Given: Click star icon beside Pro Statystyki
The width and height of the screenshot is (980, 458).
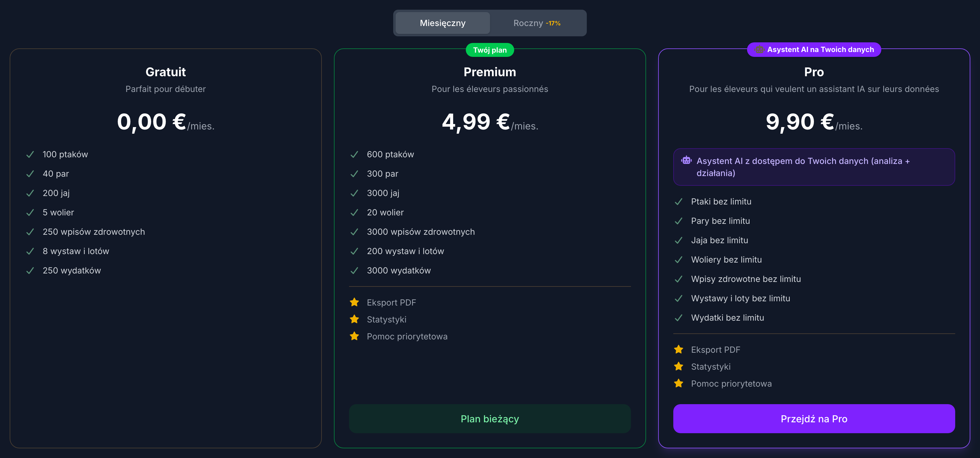Looking at the screenshot, I should click(678, 366).
